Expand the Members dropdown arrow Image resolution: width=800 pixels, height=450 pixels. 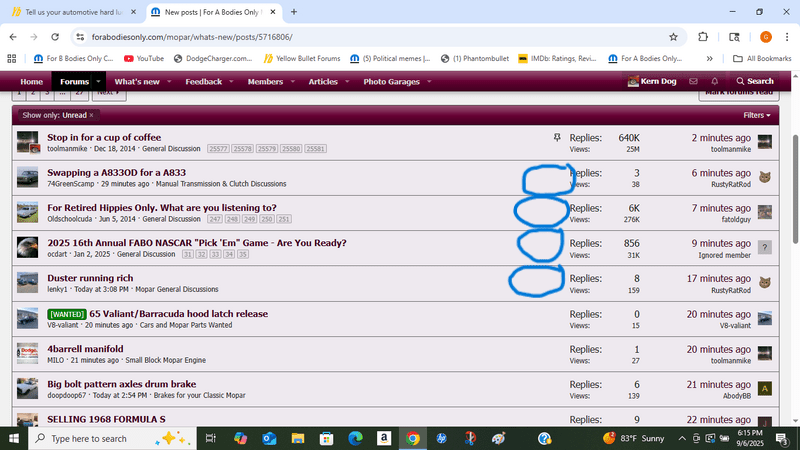pyautogui.click(x=293, y=82)
